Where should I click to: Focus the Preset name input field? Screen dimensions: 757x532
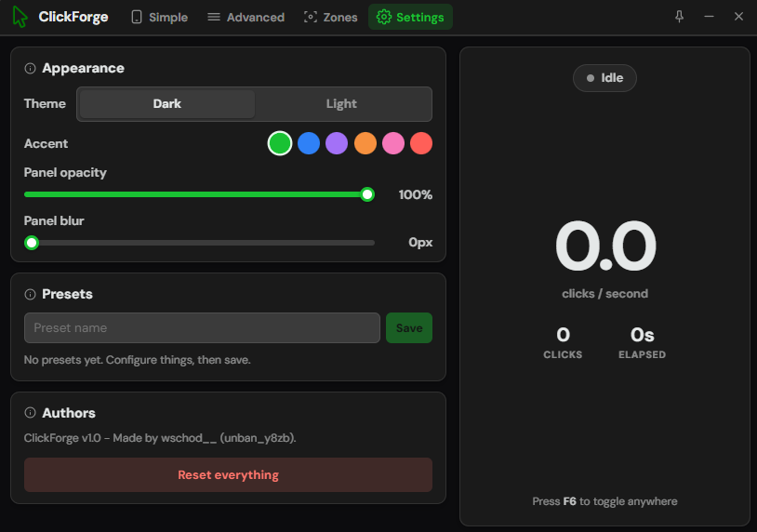point(202,327)
